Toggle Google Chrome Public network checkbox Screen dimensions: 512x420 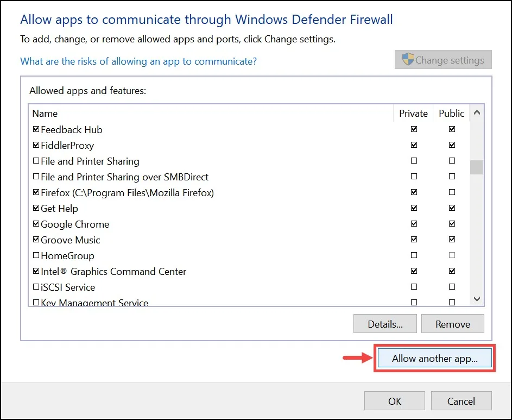[452, 224]
